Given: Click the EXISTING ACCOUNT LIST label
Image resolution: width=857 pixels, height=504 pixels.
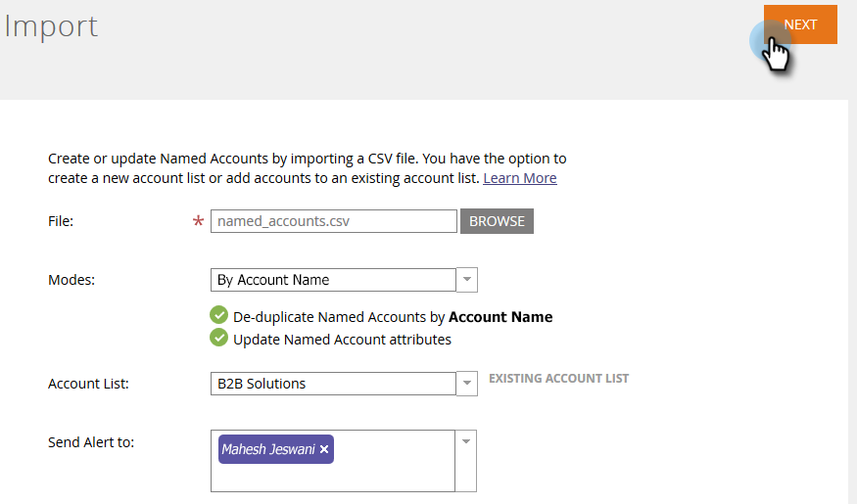Looking at the screenshot, I should click(558, 378).
